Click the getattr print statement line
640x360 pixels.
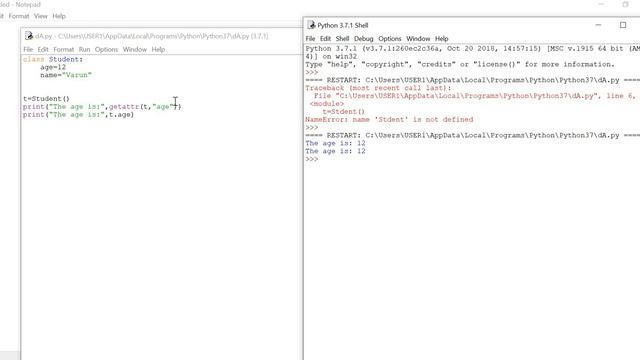(102, 107)
